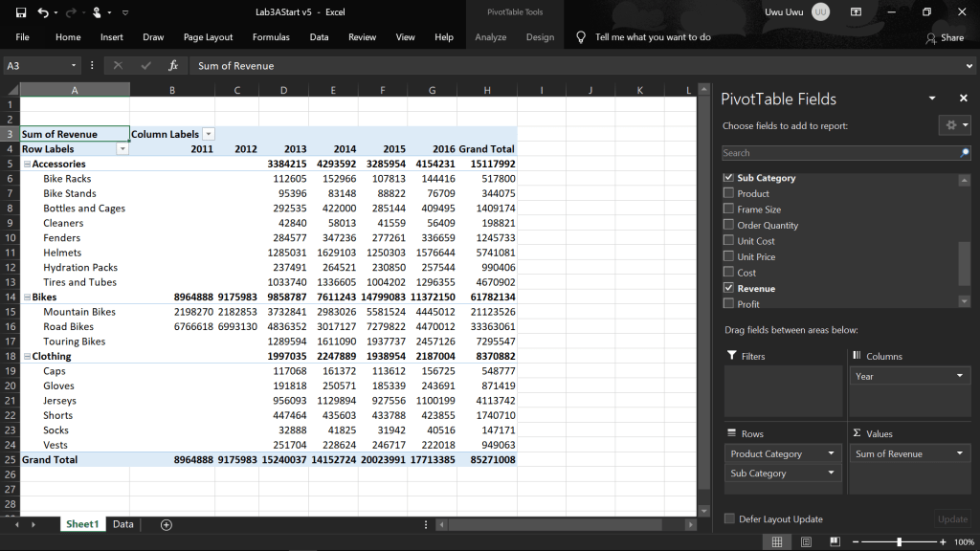Switch to Page Layout view icon
This screenshot has width=980, height=551.
808,542
